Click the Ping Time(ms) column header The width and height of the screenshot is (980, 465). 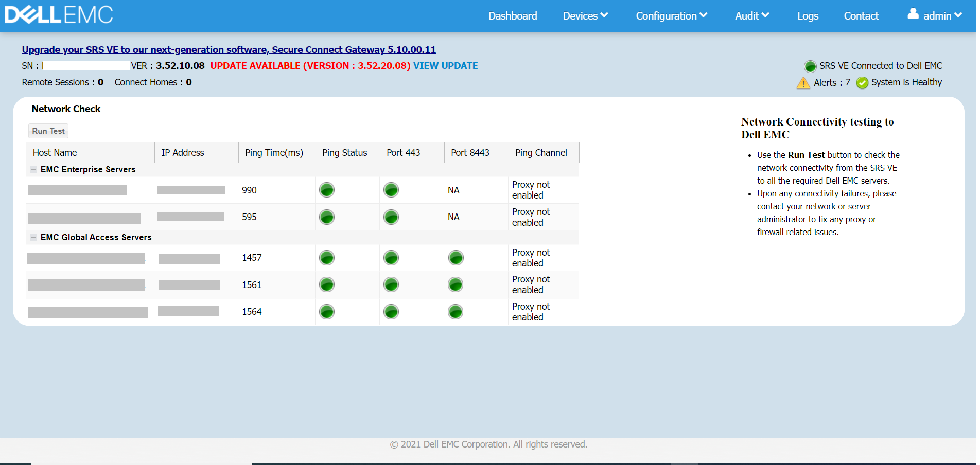[274, 153]
